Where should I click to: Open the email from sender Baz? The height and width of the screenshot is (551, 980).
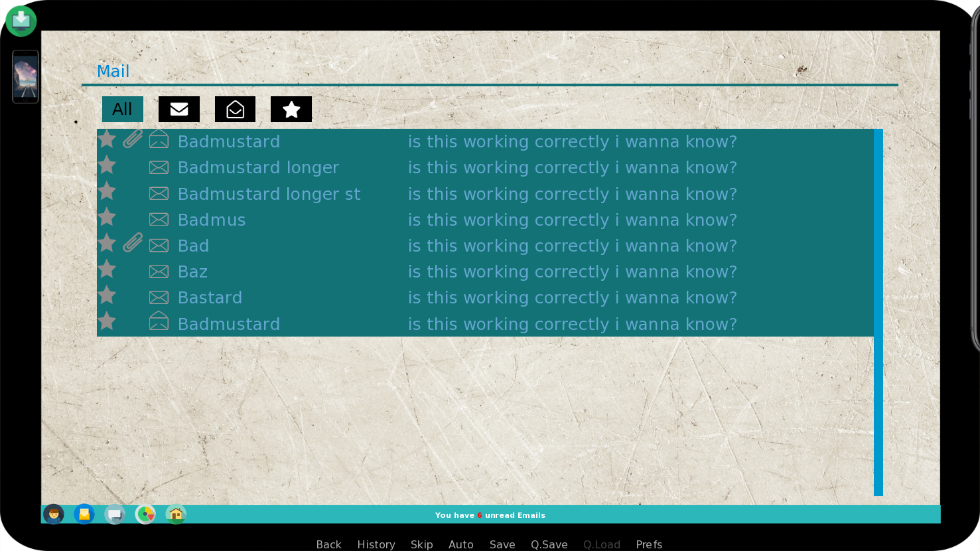[x=192, y=272]
